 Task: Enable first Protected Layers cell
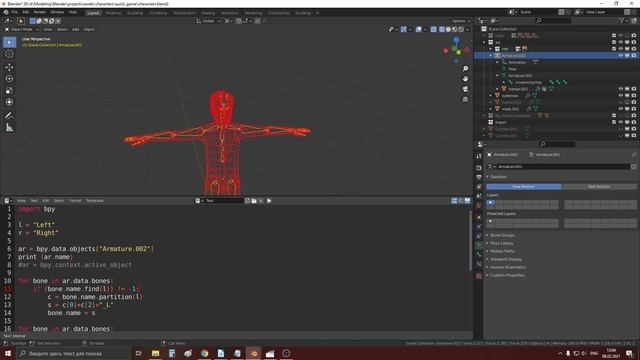(x=490, y=221)
